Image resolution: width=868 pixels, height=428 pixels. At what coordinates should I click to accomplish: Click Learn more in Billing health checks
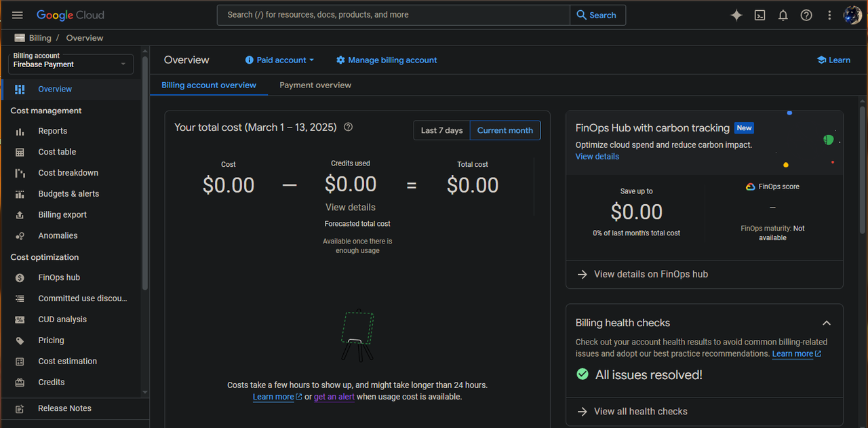[797, 353]
